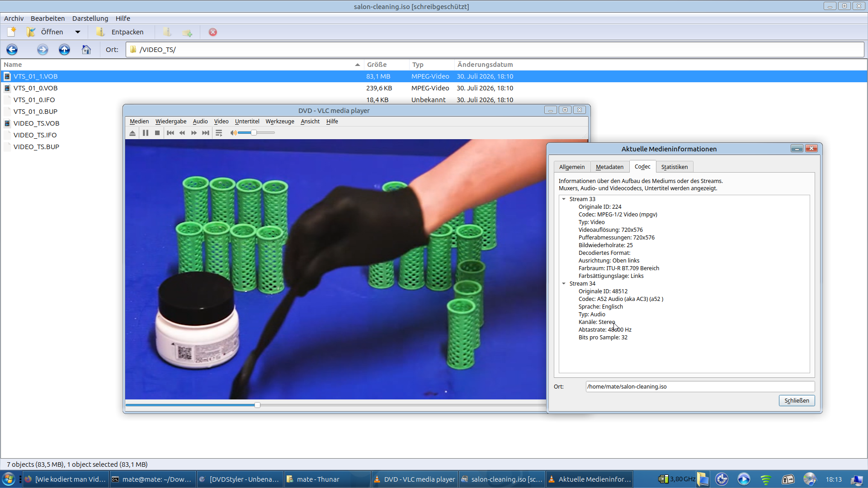
Task: Skip to the next chapter in VLC
Action: pos(206,133)
